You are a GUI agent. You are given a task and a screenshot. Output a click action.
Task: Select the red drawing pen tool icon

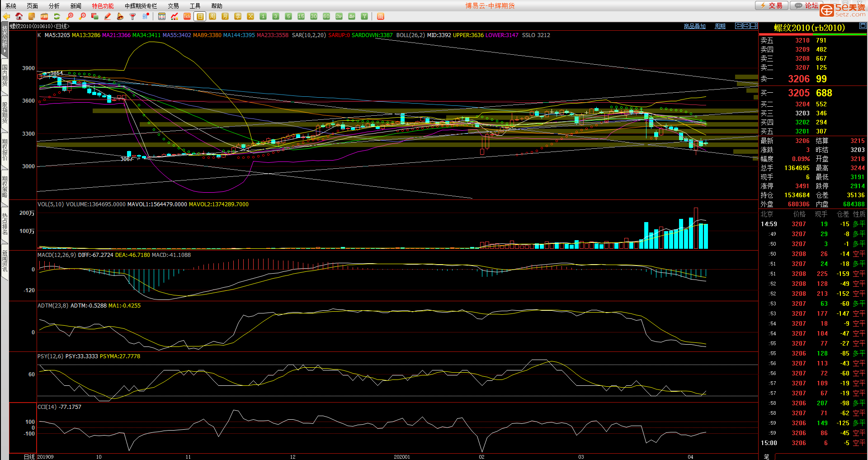108,16
